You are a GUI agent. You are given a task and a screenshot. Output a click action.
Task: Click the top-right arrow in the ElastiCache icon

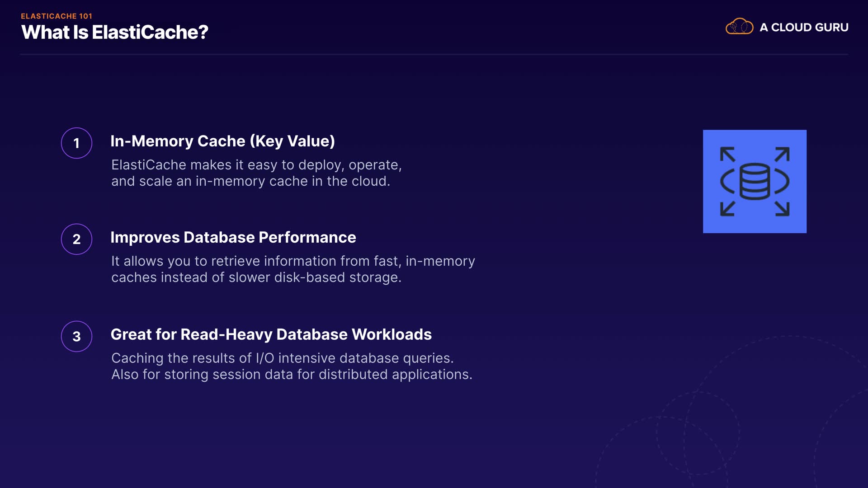(782, 154)
